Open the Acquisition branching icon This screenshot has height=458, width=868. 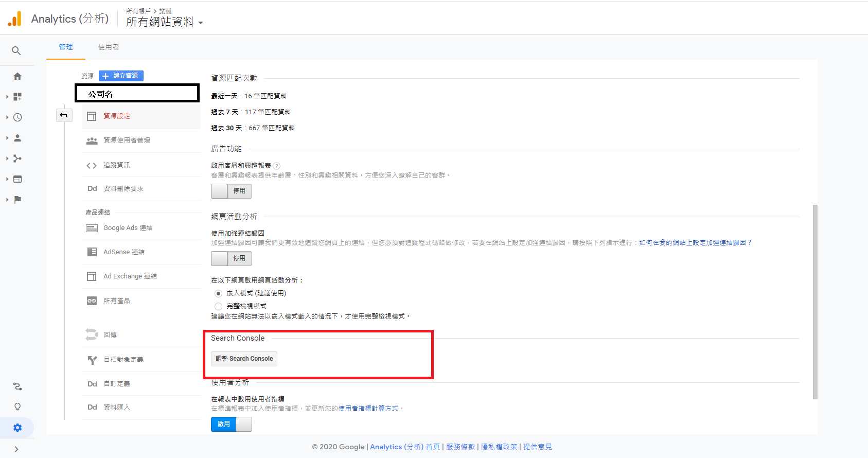(x=17, y=158)
